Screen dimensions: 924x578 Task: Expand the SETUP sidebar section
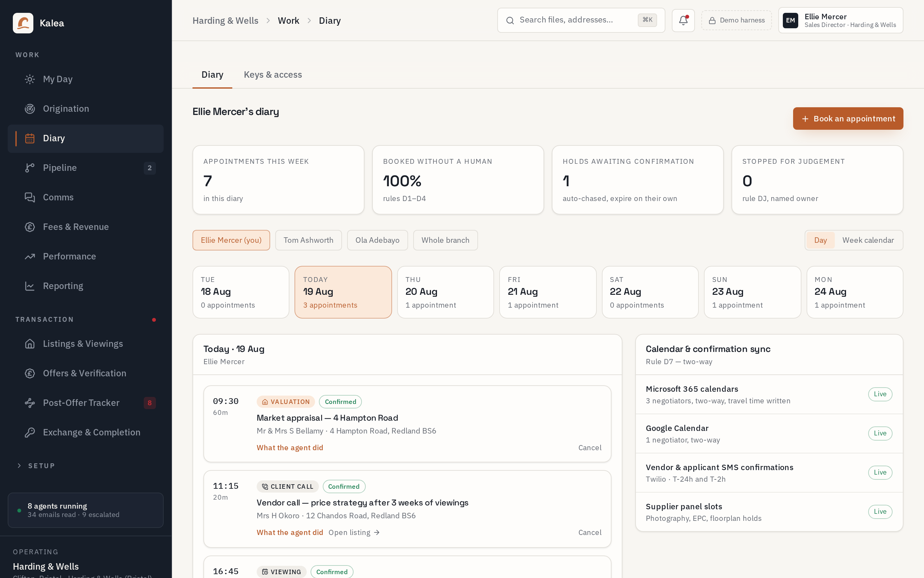[36, 466]
